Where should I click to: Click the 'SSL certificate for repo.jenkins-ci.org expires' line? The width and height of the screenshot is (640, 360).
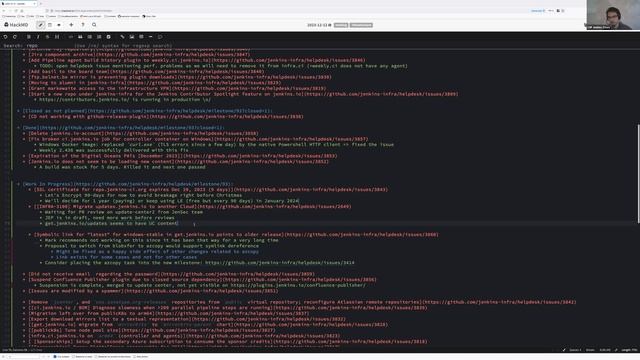click(211, 189)
